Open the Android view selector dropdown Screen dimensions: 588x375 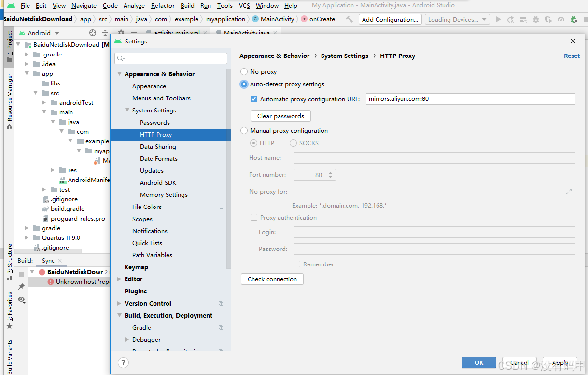43,33
